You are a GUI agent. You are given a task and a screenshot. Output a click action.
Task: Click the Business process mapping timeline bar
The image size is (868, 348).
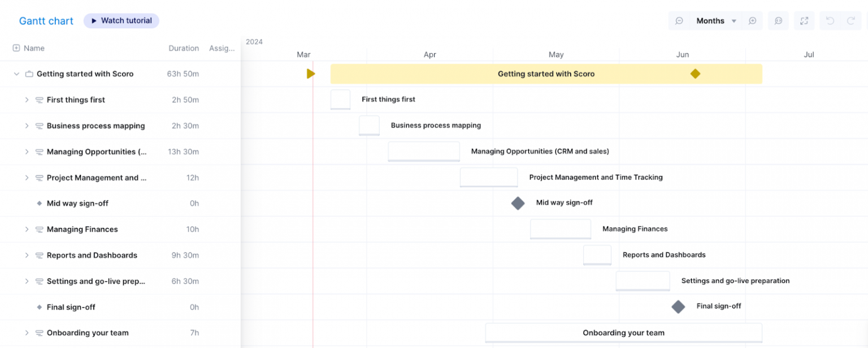point(369,126)
